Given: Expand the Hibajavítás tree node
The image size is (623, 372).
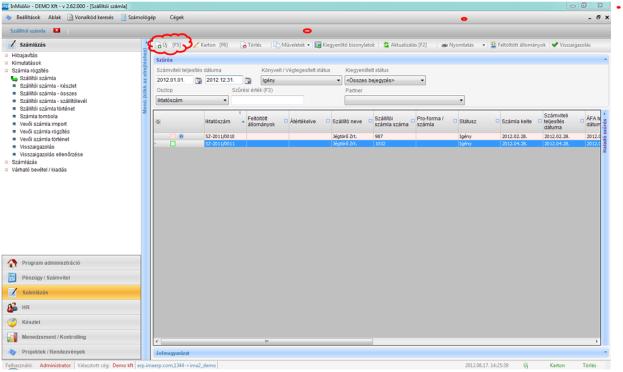Looking at the screenshot, I should pos(6,56).
